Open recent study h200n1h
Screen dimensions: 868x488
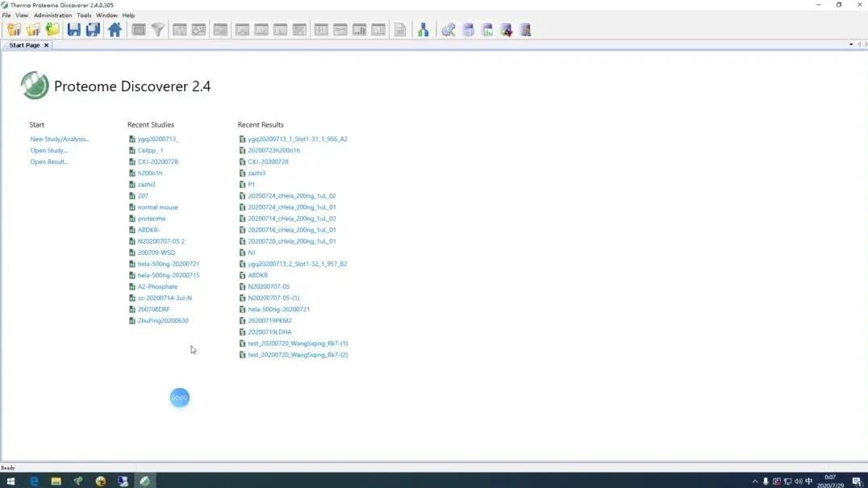tap(150, 173)
